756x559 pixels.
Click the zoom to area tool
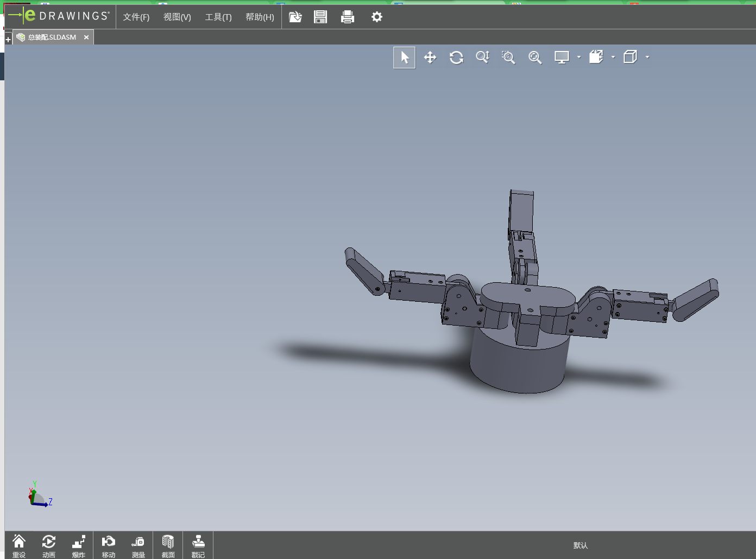(x=508, y=58)
